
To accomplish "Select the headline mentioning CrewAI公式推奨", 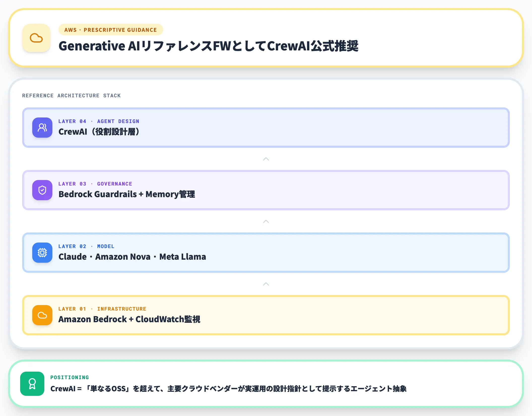I will (x=208, y=46).
